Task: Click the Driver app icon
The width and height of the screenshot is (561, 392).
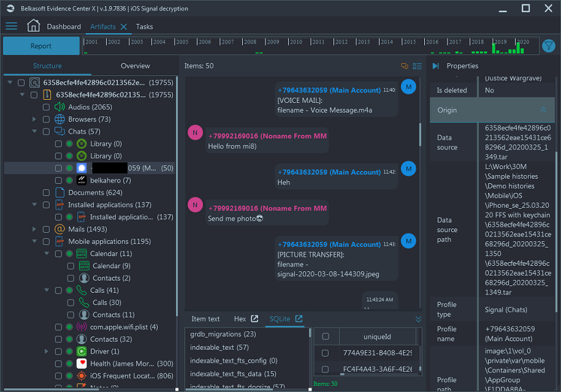Action: [82, 351]
